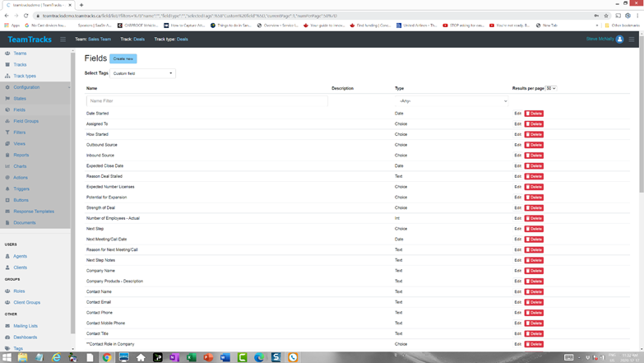
Task: Open the Field Groups sidebar item
Action: tap(25, 121)
